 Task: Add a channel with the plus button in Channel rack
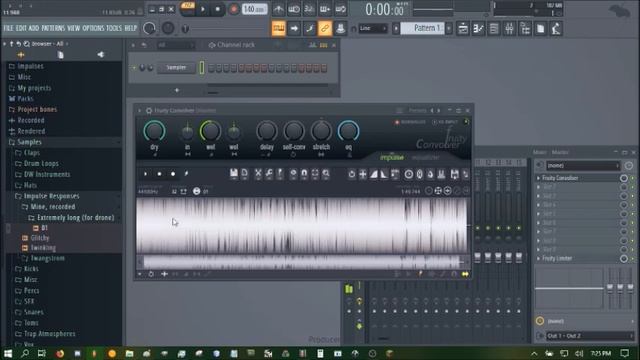click(x=177, y=90)
